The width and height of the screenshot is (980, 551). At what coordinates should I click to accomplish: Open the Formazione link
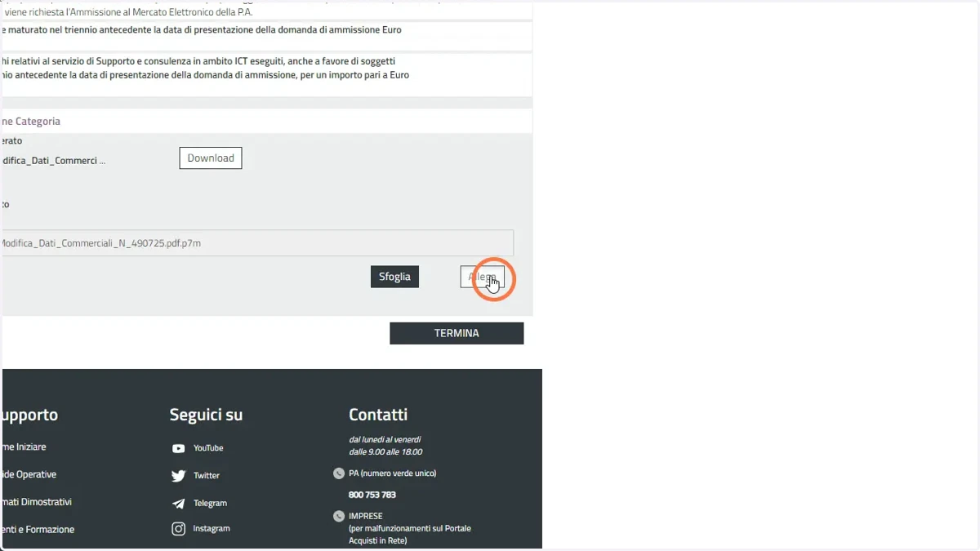[38, 530]
